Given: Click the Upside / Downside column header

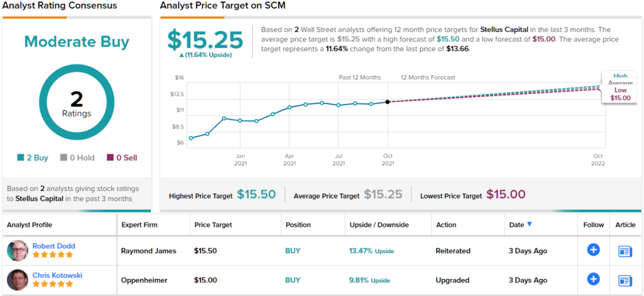Looking at the screenshot, I should tap(379, 225).
